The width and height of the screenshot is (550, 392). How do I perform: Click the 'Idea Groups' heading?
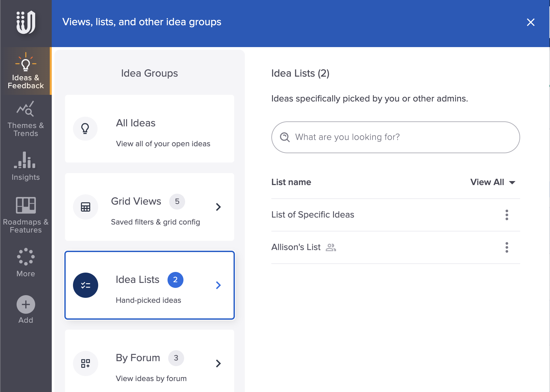[149, 73]
